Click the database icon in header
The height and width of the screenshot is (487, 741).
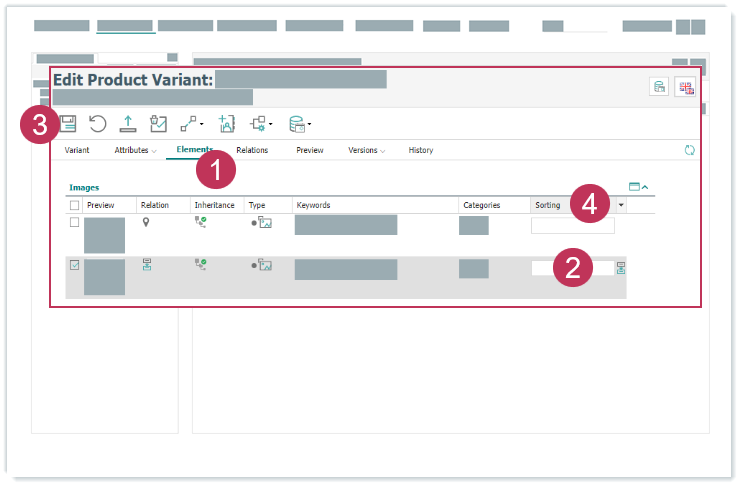point(660,88)
